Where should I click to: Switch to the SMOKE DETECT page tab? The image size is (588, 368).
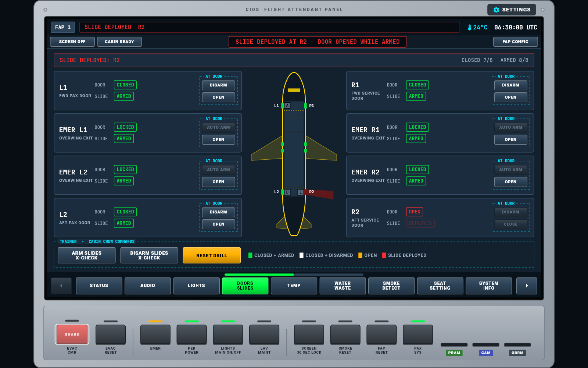coord(391,286)
